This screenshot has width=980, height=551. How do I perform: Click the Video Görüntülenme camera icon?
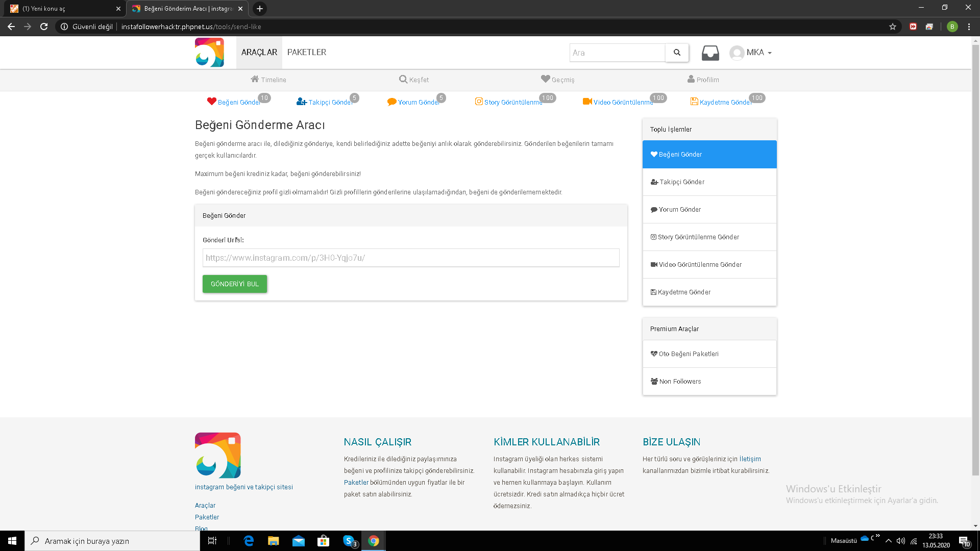(x=587, y=101)
